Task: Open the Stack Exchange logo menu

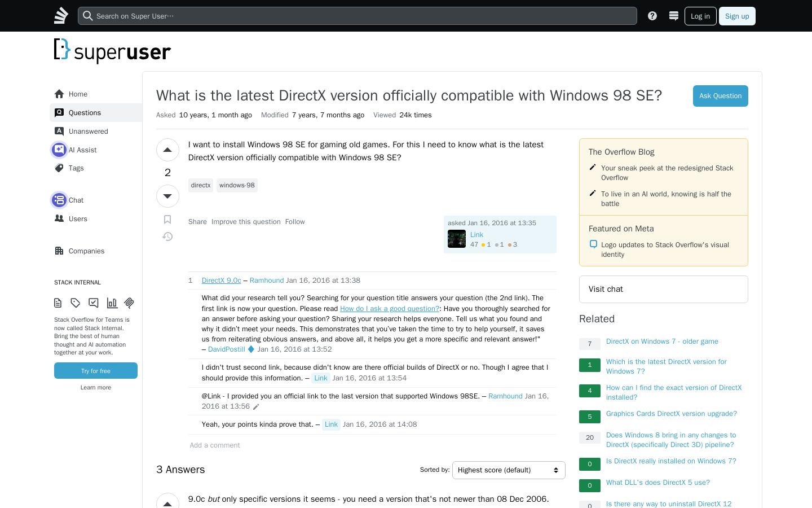Action: 61,16
